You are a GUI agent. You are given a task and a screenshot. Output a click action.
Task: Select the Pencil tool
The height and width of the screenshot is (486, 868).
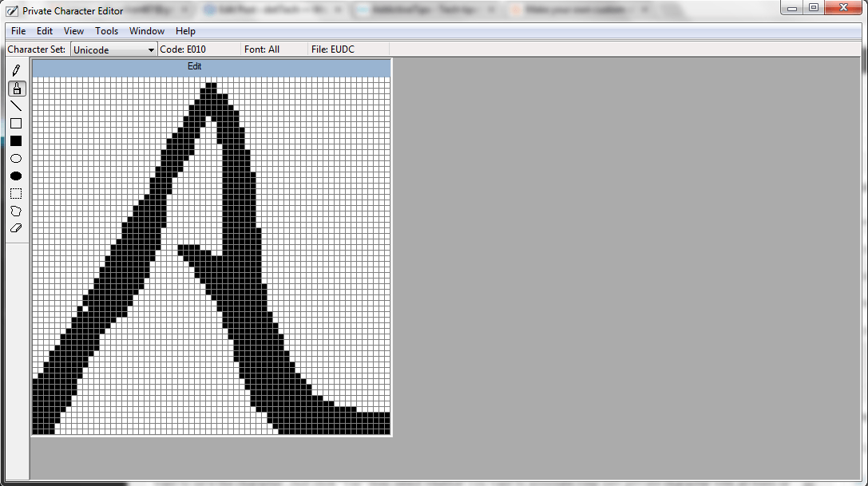[x=16, y=71]
